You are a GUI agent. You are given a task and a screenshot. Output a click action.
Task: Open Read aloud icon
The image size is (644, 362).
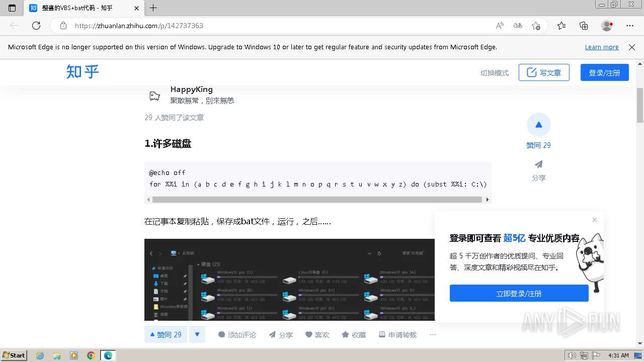coord(500,26)
